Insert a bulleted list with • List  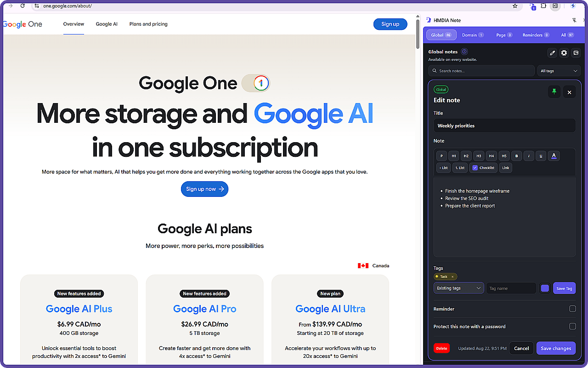click(443, 168)
